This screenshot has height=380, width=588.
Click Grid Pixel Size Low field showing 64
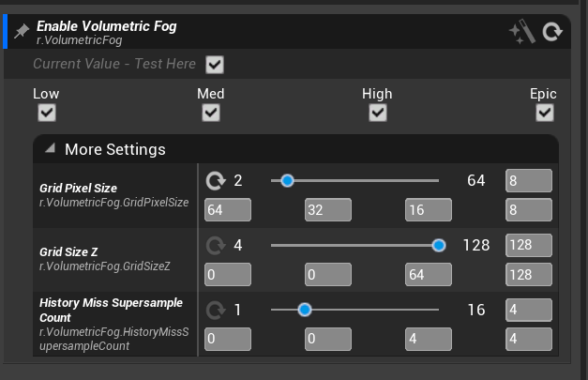pos(228,210)
